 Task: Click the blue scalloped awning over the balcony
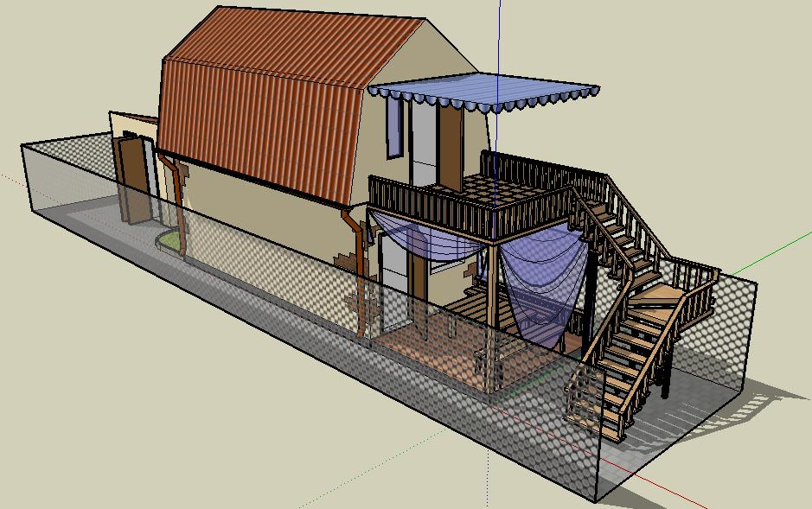point(484,91)
